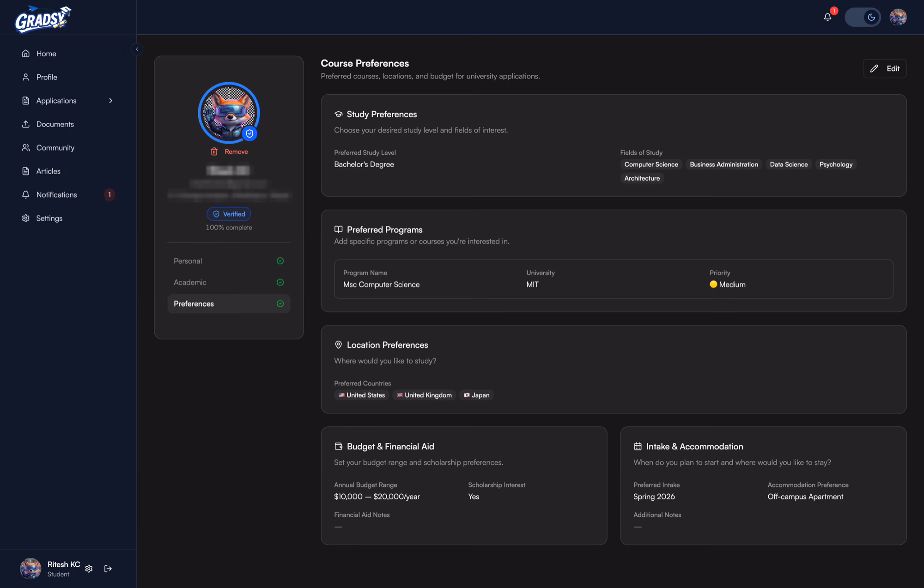
Task: Click Ritesh KC avatar in sidebar footer
Action: pos(30,569)
